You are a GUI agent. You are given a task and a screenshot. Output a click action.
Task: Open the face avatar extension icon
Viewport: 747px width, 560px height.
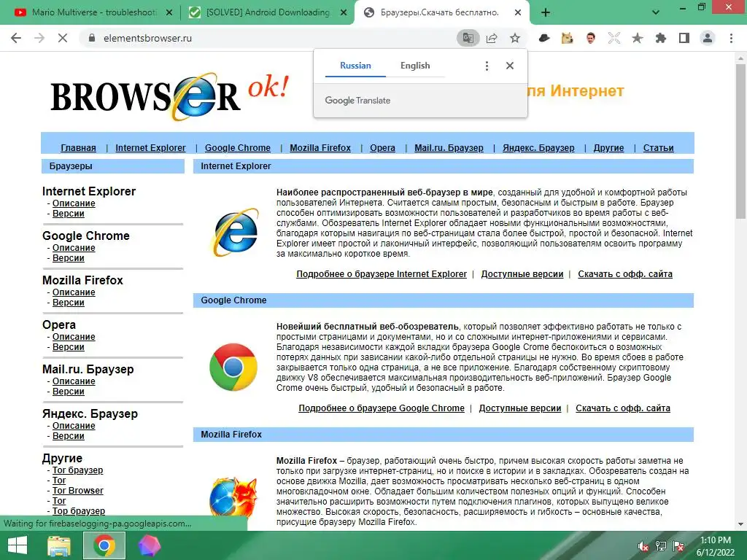[591, 38]
